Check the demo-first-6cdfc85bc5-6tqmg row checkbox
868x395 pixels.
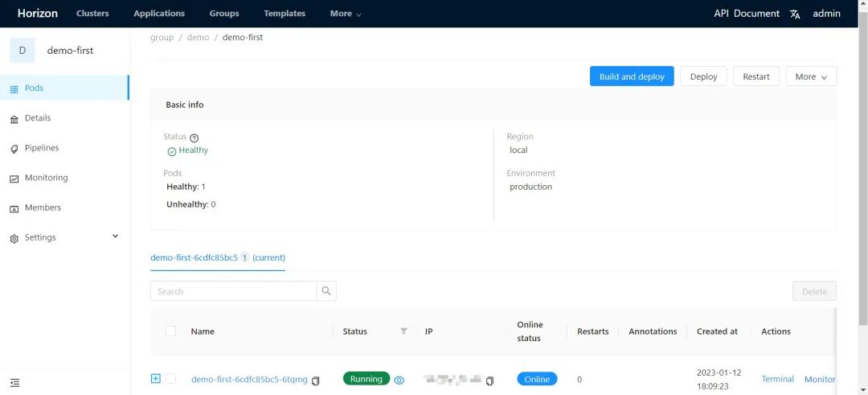(170, 379)
